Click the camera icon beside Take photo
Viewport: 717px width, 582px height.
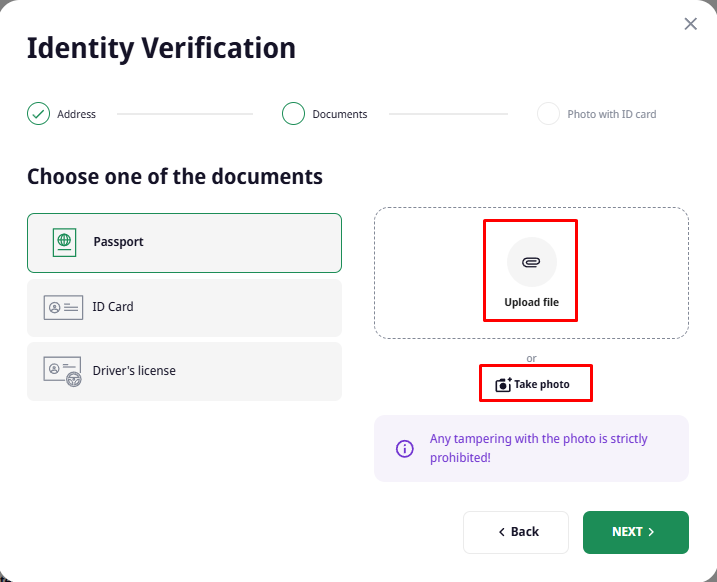click(x=503, y=384)
